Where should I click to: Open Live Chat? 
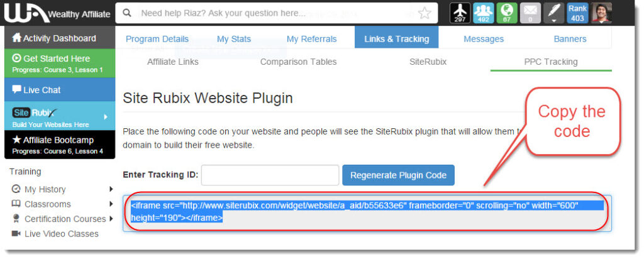click(60, 90)
